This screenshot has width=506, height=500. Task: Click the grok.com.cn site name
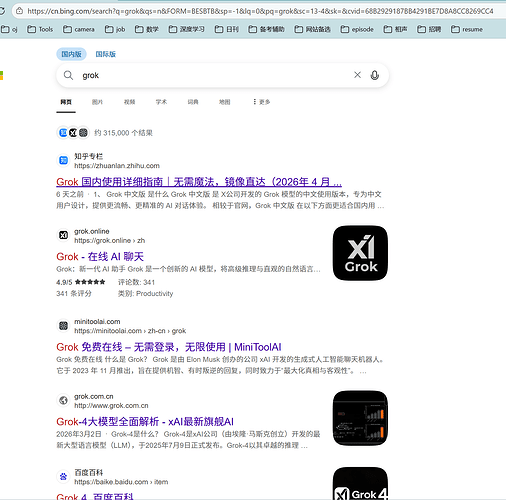coord(94,396)
